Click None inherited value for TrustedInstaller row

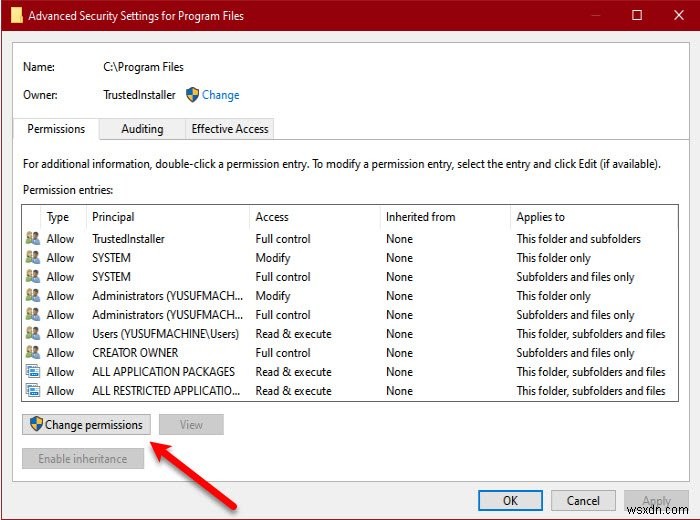coord(399,239)
